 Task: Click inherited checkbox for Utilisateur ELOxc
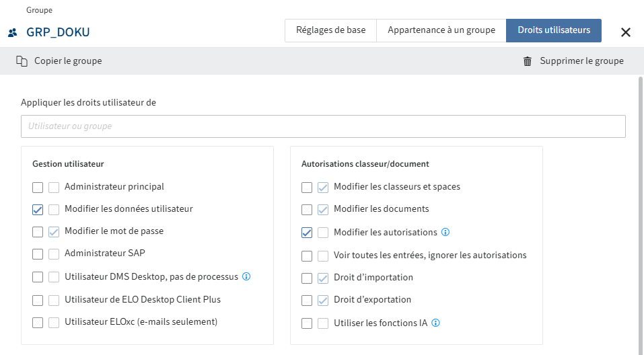54,323
